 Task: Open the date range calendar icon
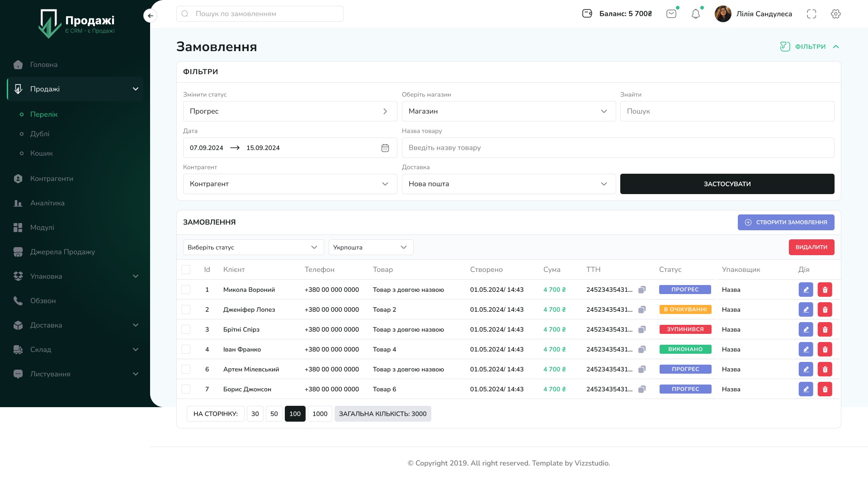point(385,148)
